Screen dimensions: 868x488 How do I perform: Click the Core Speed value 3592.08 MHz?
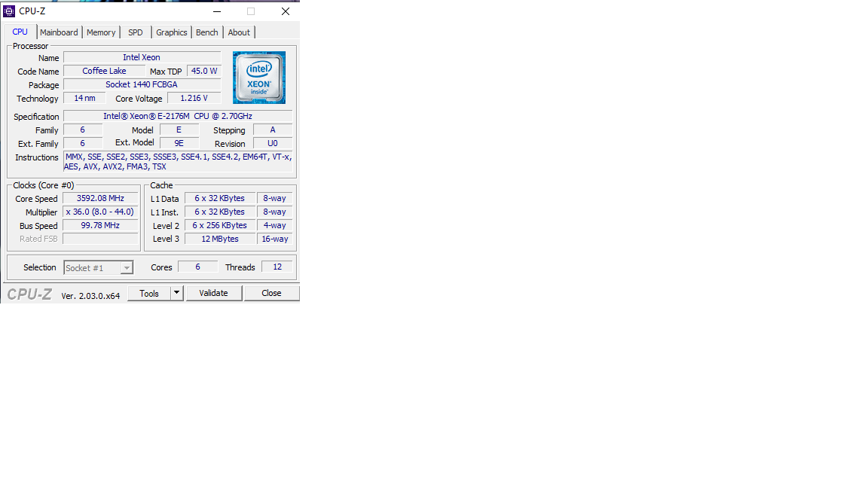100,198
